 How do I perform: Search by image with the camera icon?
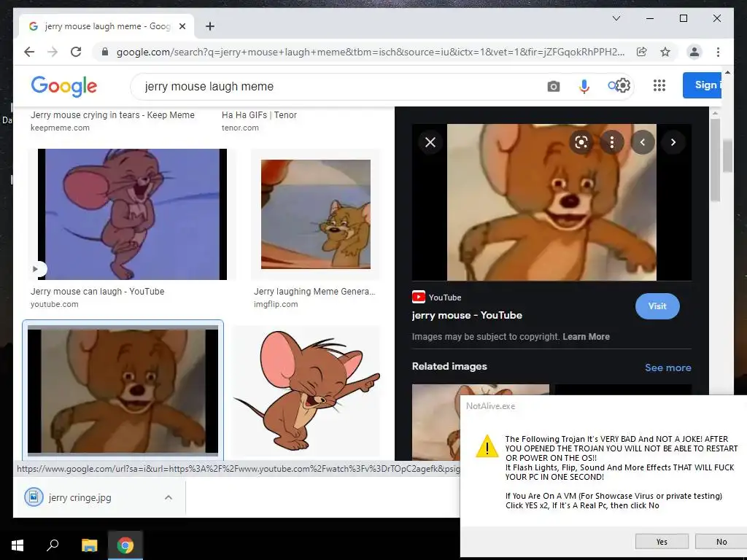(x=553, y=86)
